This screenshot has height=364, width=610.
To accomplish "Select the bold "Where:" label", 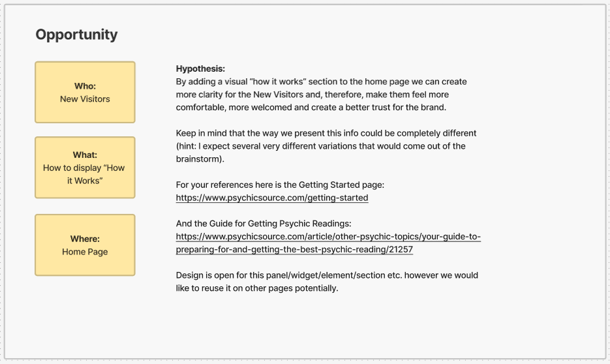I will (85, 239).
